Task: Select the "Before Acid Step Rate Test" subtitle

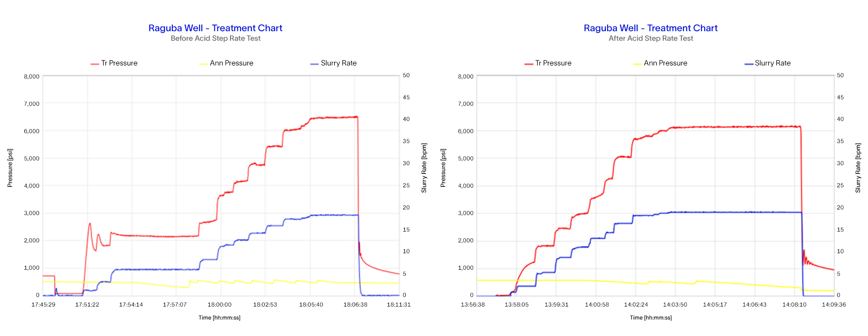Action: pos(216,39)
